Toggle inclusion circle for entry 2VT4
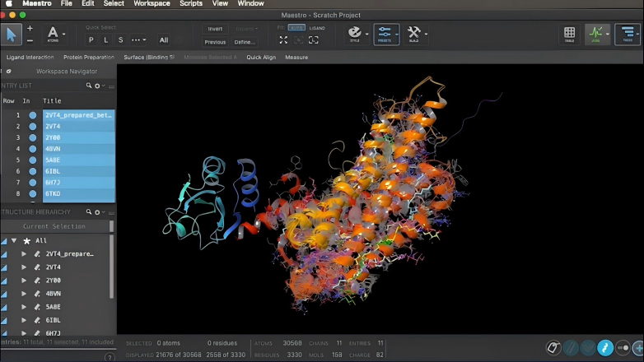Viewport: 644px width, 362px height. (33, 127)
